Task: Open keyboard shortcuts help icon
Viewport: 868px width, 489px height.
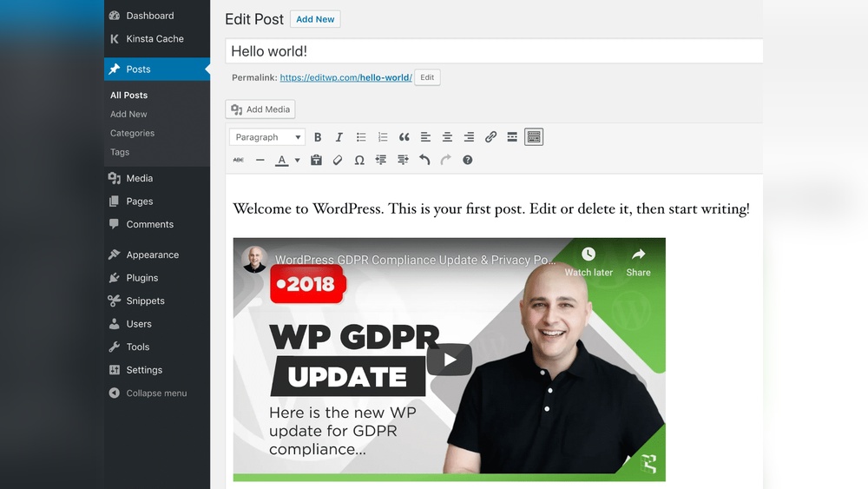Action: click(468, 160)
